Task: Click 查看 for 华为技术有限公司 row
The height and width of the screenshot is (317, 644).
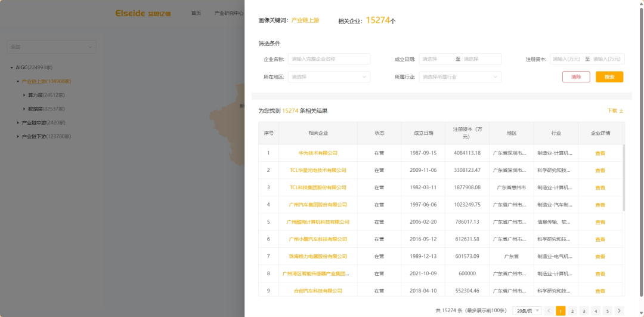Action: pyautogui.click(x=600, y=153)
